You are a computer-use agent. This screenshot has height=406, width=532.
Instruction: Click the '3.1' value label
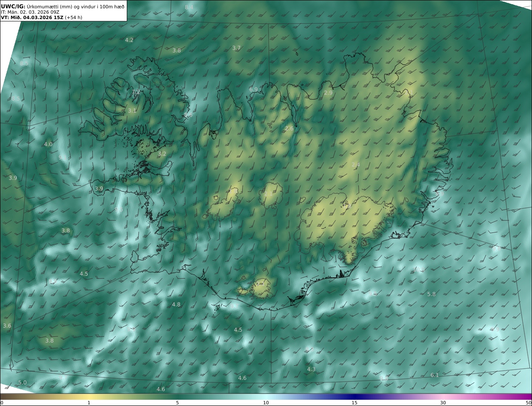pyautogui.click(x=132, y=111)
